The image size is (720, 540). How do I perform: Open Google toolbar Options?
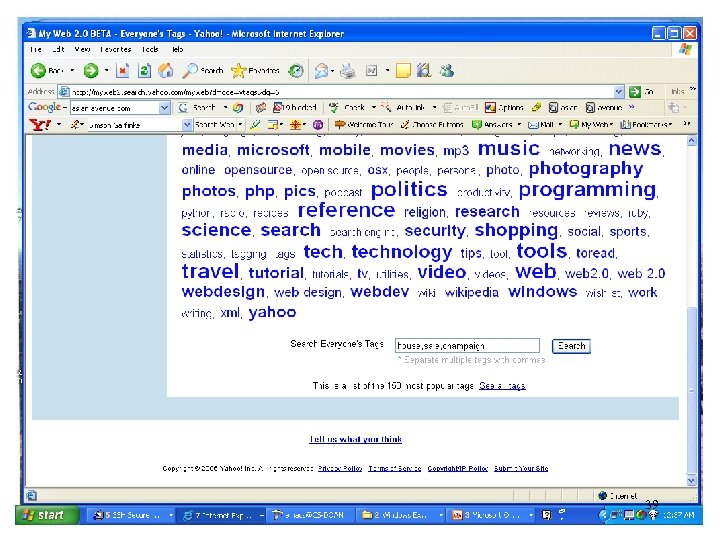click(x=504, y=107)
